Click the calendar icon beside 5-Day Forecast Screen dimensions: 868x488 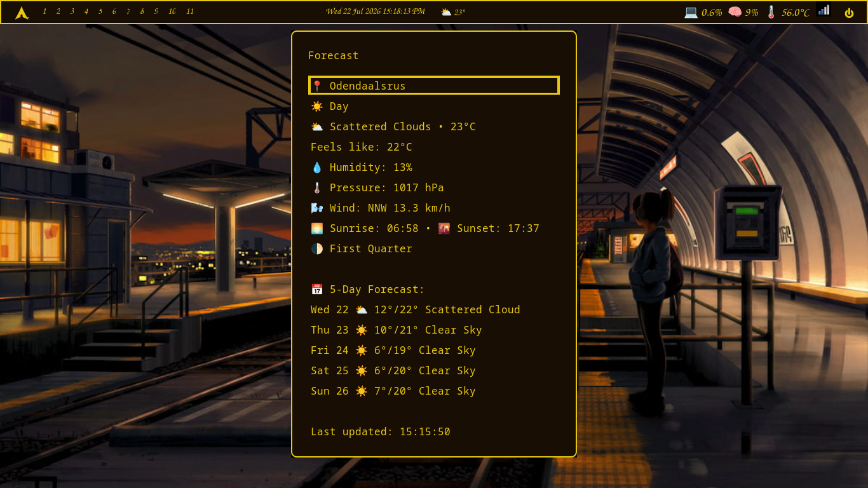317,289
